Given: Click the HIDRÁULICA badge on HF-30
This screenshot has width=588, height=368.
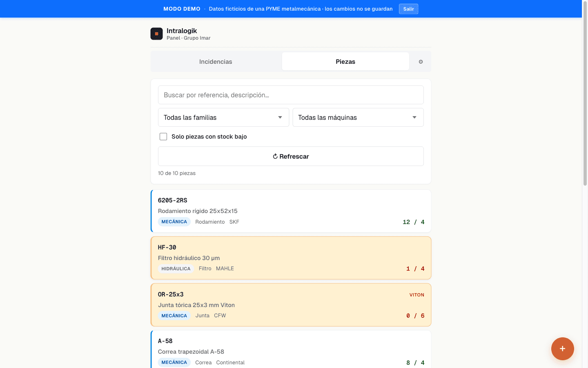Looking at the screenshot, I should (176, 269).
